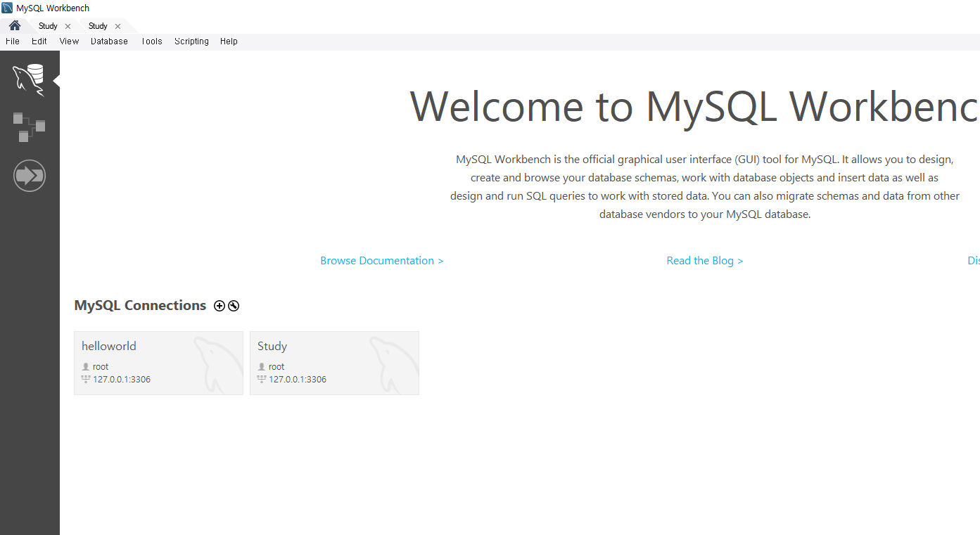980x535 pixels.
Task: Manage connections with the wrench icon
Action: (x=234, y=306)
